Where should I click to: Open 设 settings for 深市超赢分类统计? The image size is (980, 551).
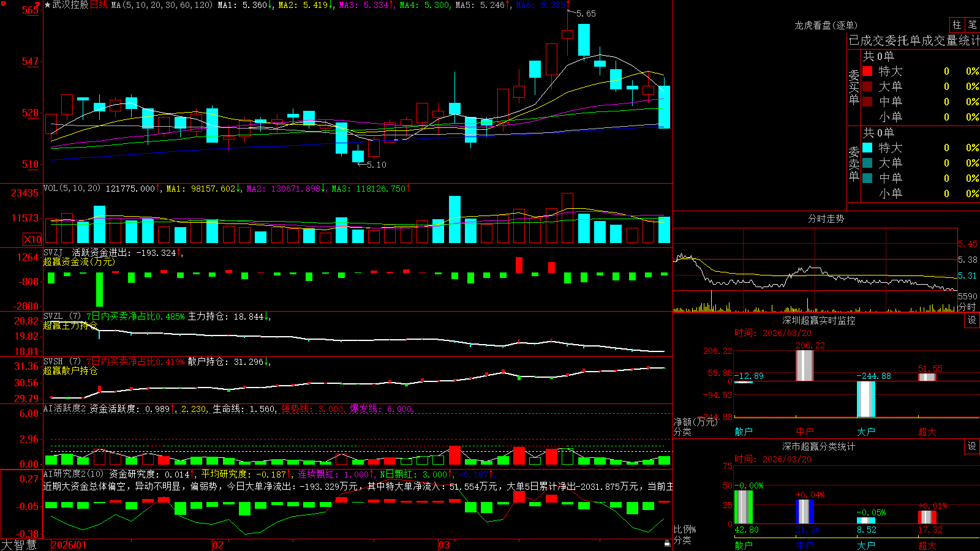[x=971, y=446]
